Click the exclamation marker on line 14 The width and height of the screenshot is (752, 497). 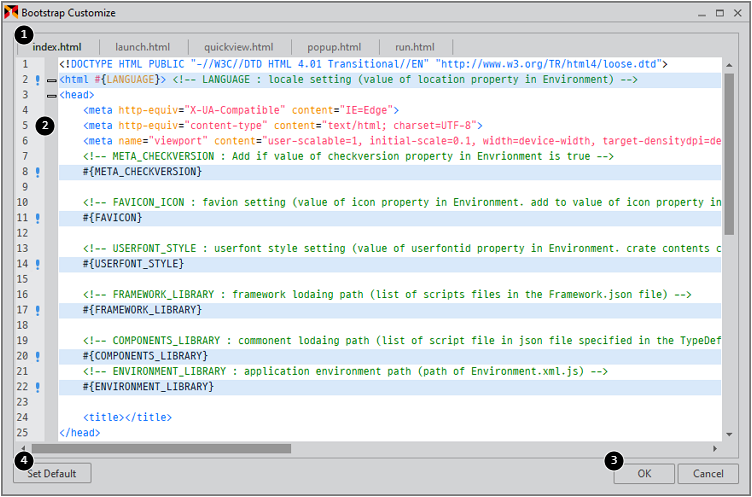[38, 264]
